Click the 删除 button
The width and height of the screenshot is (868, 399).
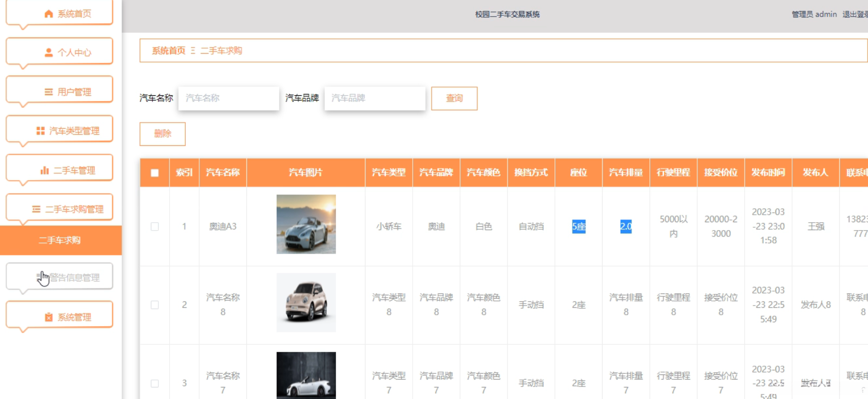click(x=163, y=134)
